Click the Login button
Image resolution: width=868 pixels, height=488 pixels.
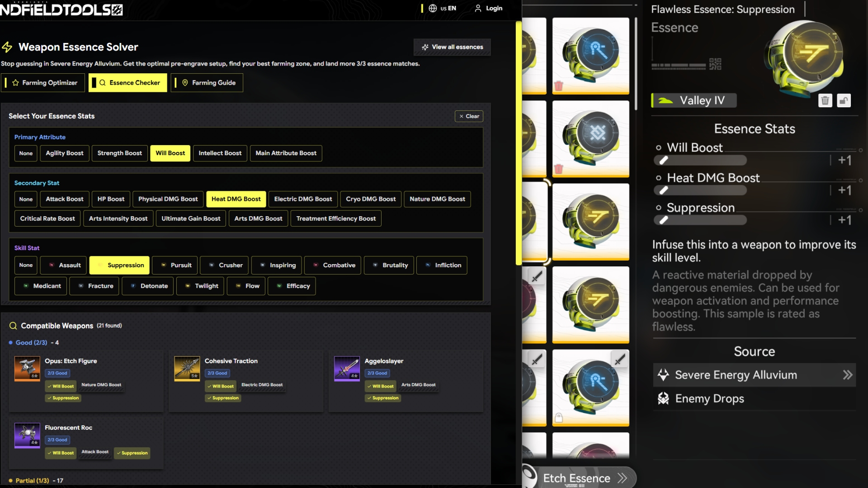pyautogui.click(x=489, y=8)
